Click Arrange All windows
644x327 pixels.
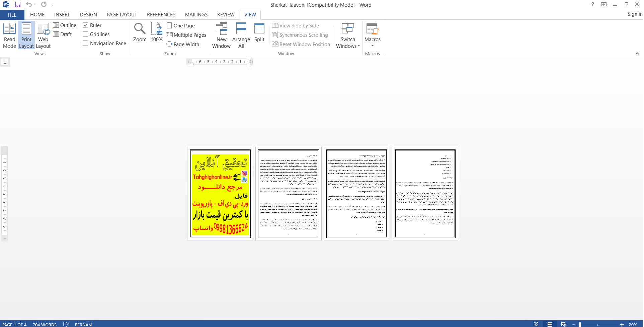click(241, 35)
